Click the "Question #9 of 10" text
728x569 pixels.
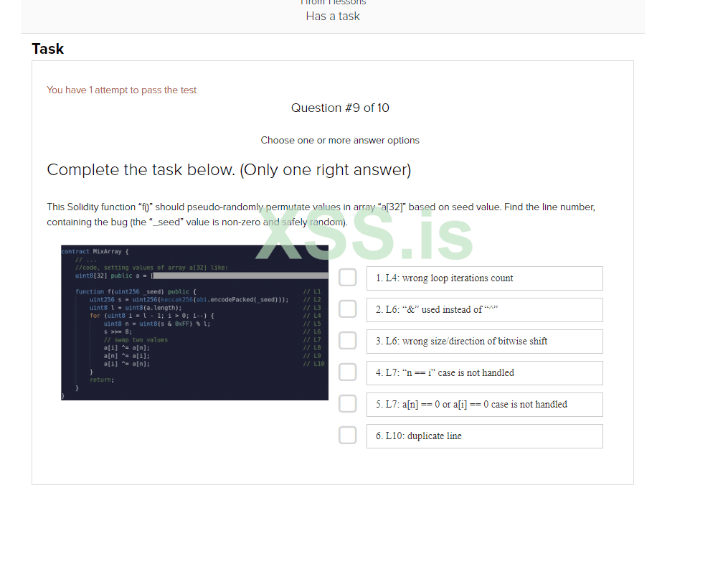point(340,108)
